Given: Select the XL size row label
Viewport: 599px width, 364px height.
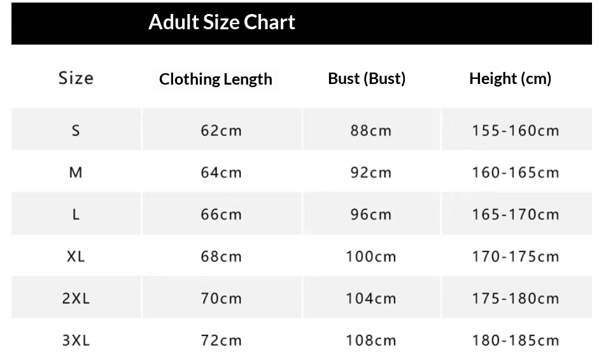Looking at the screenshot, I should click(x=76, y=256).
